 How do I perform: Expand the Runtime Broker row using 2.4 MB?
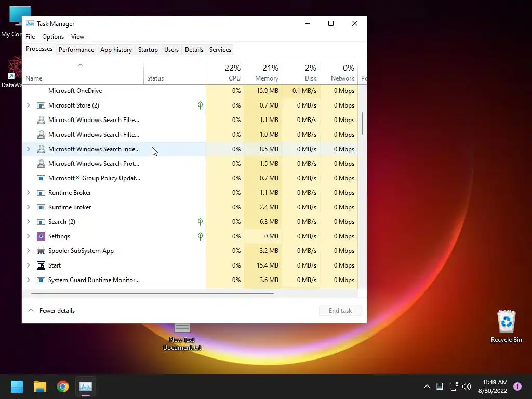pyautogui.click(x=29, y=207)
